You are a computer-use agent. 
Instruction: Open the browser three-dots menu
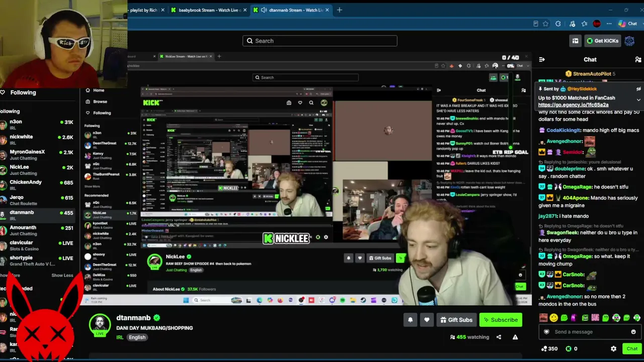coord(609,24)
